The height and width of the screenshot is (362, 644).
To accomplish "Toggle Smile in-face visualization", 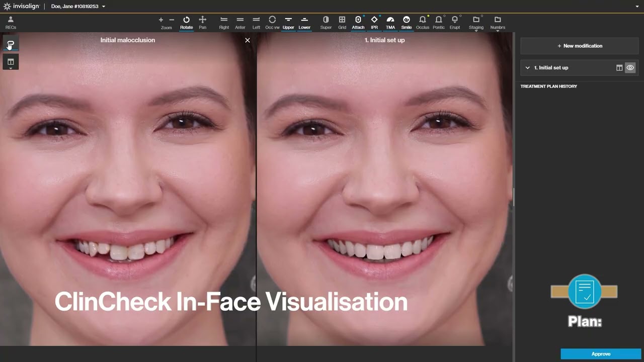I will click(x=407, y=23).
